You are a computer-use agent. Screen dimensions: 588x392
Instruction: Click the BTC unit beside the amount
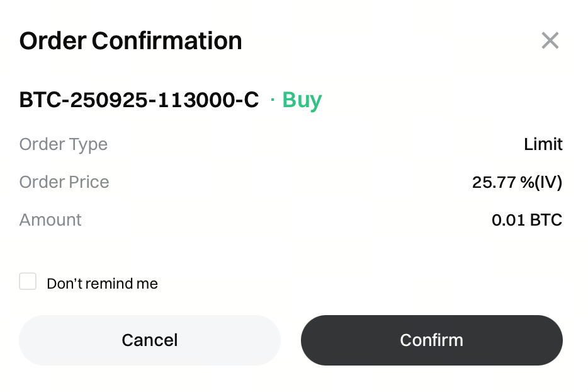coord(546,221)
